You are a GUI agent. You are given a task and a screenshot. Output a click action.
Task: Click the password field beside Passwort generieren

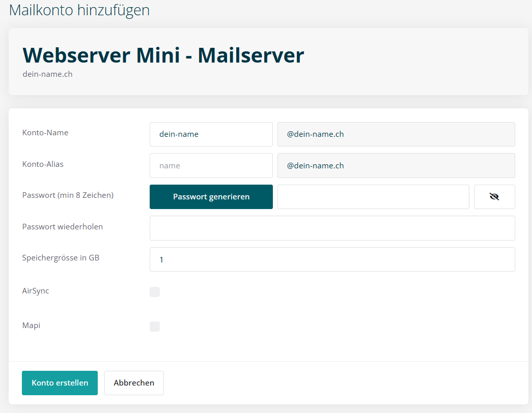point(373,197)
